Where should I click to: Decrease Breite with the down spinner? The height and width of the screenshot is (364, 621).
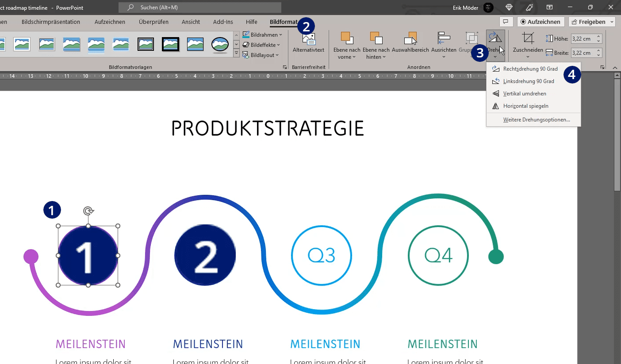[599, 55]
